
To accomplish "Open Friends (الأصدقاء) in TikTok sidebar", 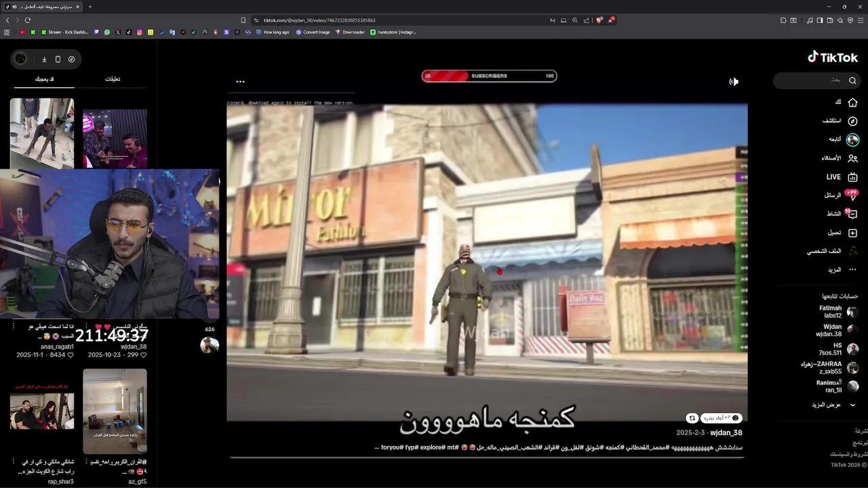I will (852, 158).
